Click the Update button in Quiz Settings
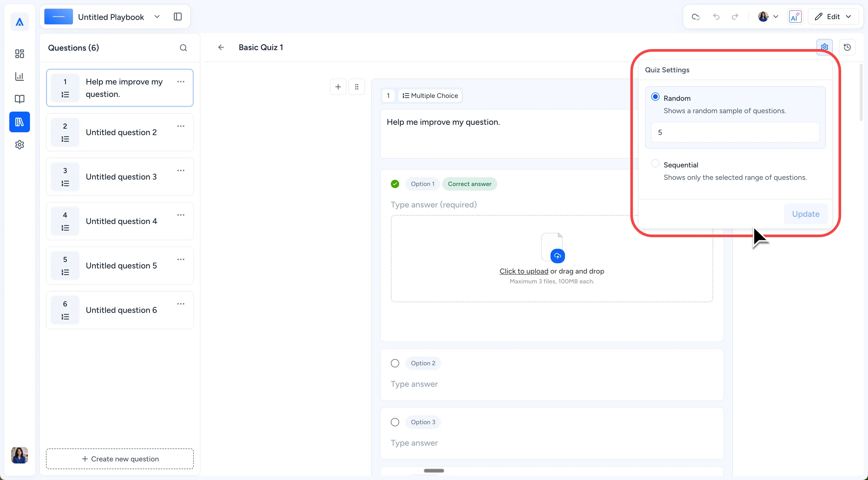Image resolution: width=868 pixels, height=480 pixels. click(x=806, y=214)
